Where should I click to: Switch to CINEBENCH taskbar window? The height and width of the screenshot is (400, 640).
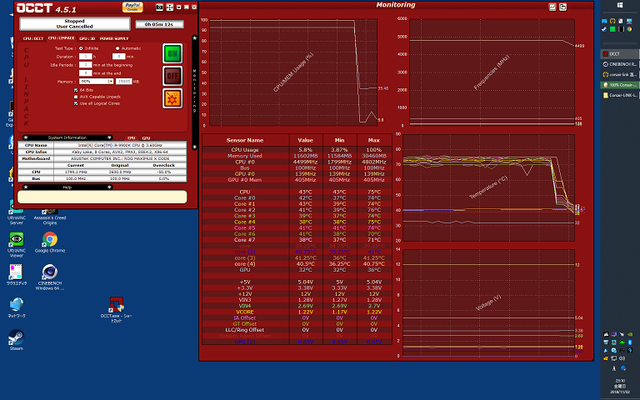pyautogui.click(x=619, y=64)
